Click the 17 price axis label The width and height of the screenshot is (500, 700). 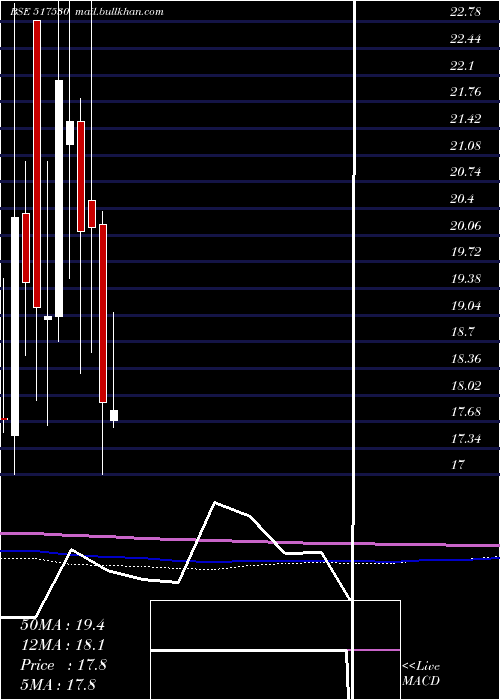(458, 465)
